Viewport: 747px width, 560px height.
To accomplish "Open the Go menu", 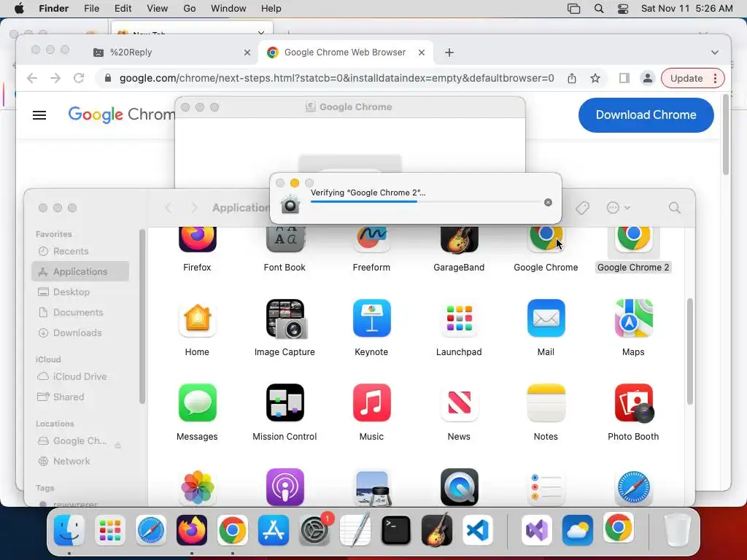I will 190,9.
